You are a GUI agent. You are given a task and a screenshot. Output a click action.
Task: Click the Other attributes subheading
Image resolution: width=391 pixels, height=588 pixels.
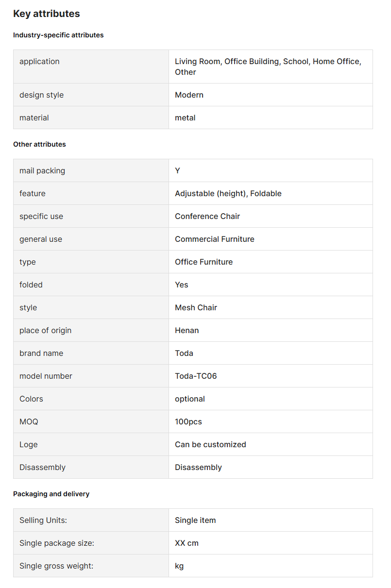tap(39, 144)
